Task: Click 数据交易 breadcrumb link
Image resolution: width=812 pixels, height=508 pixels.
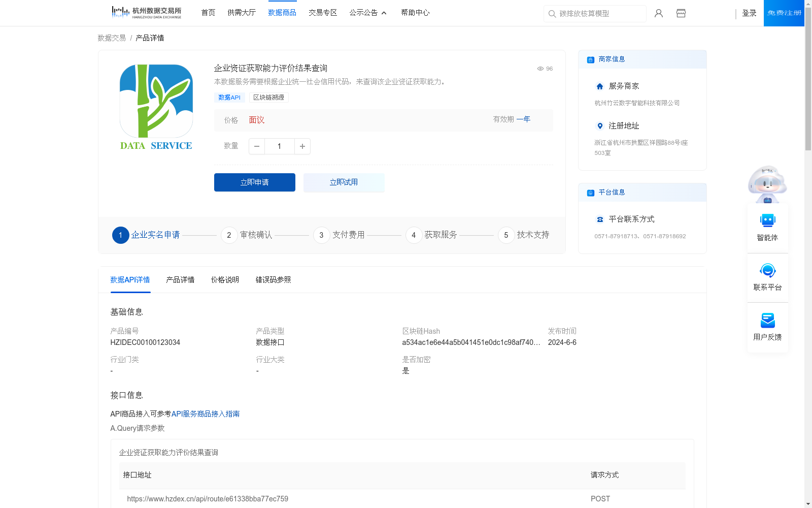Action: click(112, 38)
